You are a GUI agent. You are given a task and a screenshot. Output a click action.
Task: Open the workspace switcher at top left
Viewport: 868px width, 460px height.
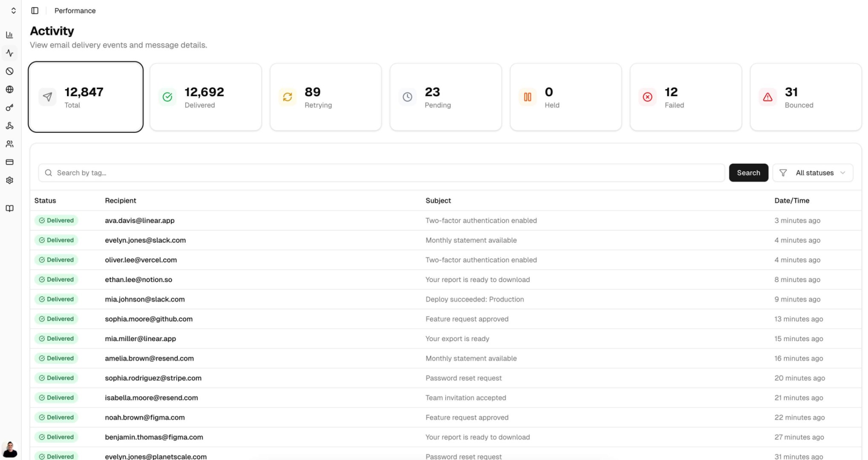(13, 10)
